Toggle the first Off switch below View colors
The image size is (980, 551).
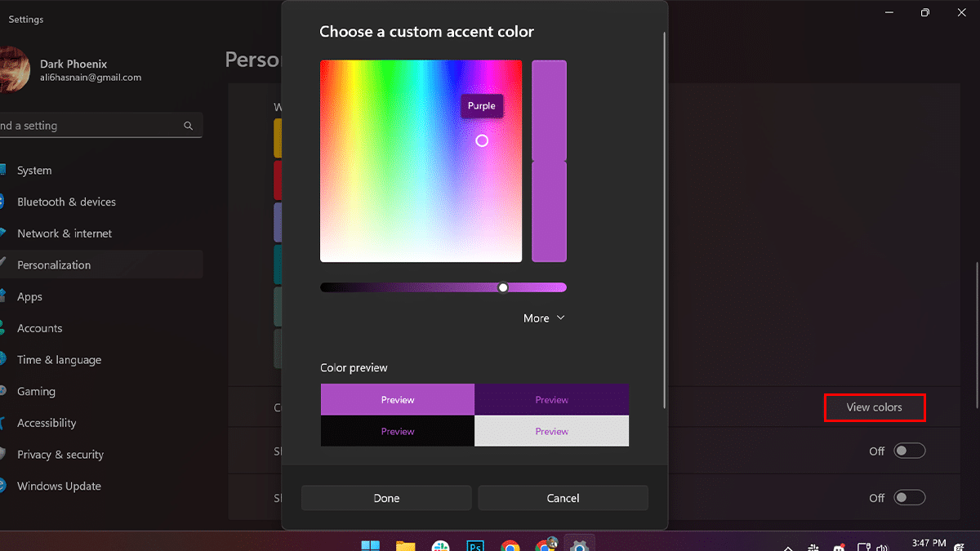909,451
